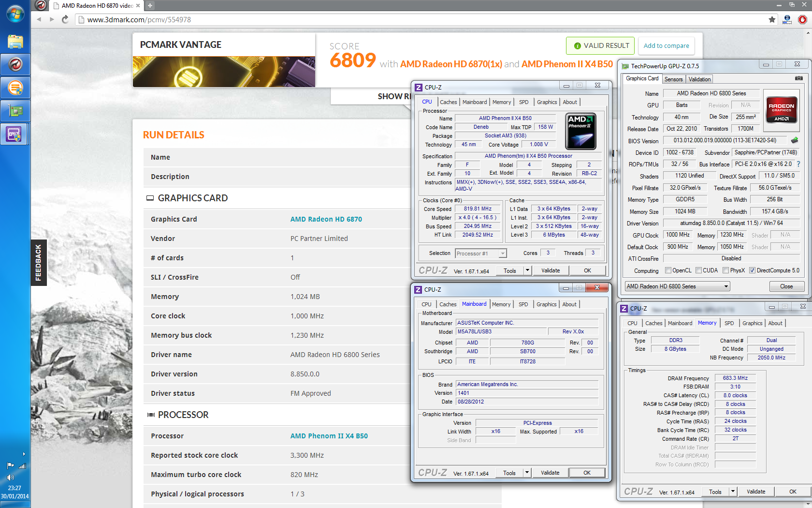Close the AMD Radeon HD 6870 tab
This screenshot has height=508, width=812.
click(138, 5)
